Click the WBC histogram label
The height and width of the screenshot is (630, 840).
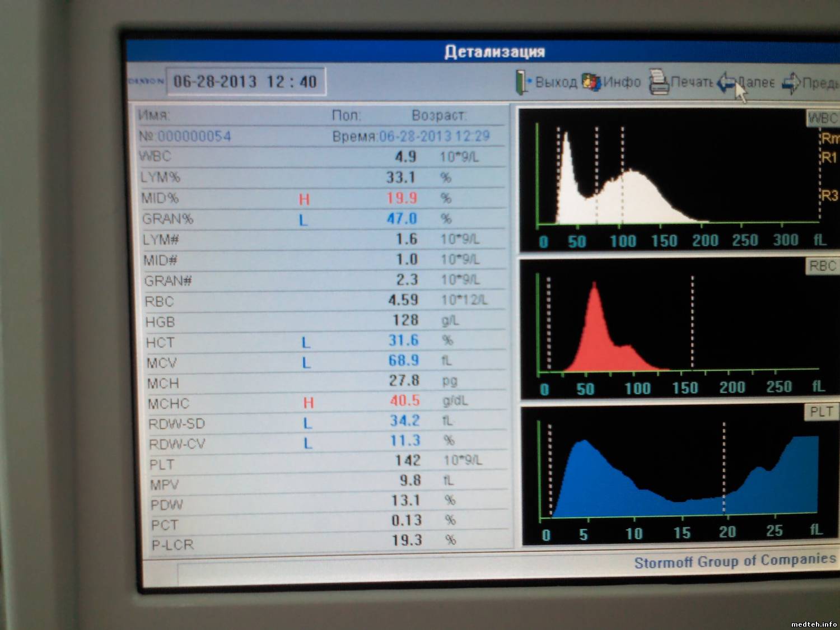coord(822,118)
